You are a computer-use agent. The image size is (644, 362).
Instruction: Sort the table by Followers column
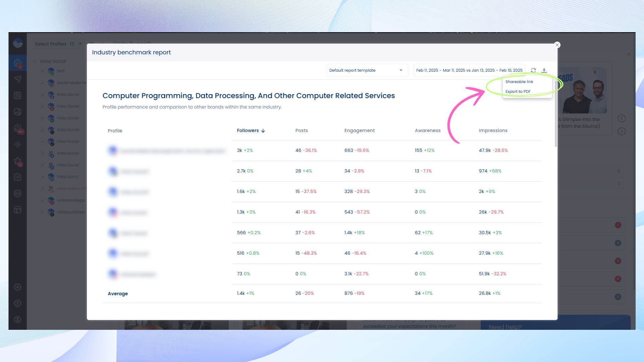coord(251,130)
